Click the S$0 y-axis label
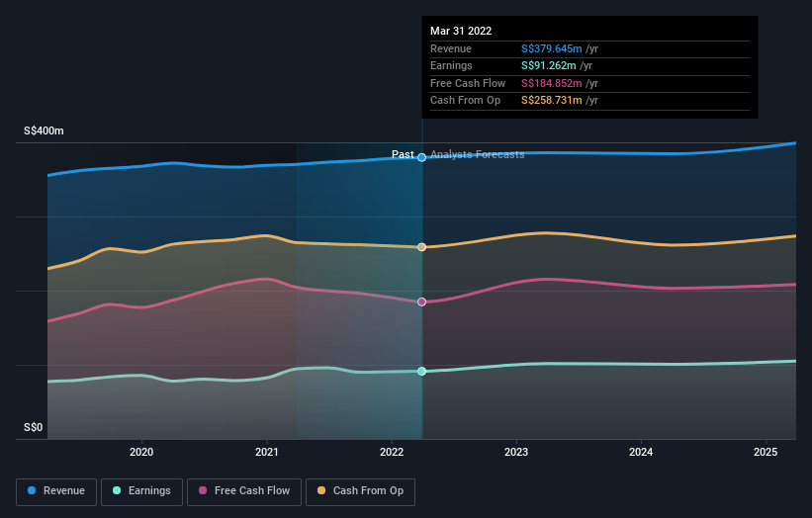The image size is (812, 518). 34,427
